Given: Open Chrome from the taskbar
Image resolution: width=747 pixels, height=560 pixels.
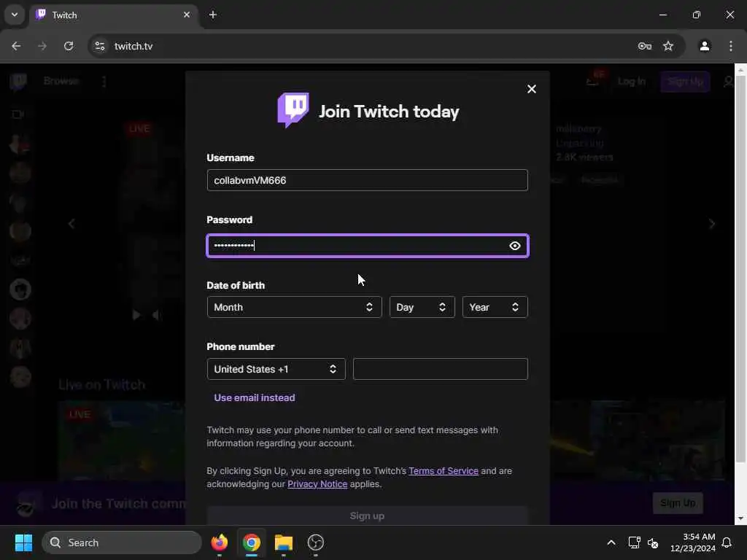Looking at the screenshot, I should tap(252, 542).
